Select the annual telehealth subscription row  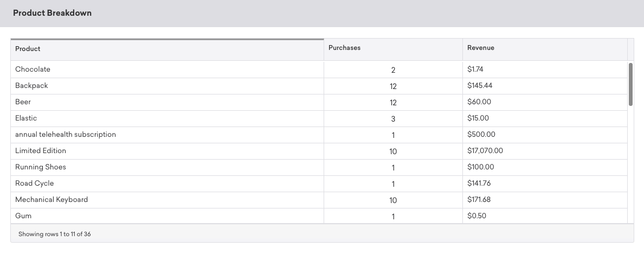tap(66, 135)
